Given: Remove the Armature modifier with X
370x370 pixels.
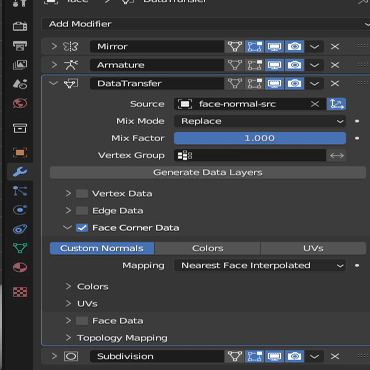Looking at the screenshot, I should point(335,65).
